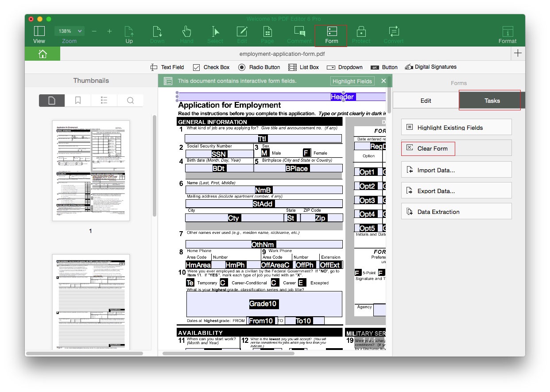
Task: Toggle the Te Temporary checkbox field
Action: click(190, 283)
